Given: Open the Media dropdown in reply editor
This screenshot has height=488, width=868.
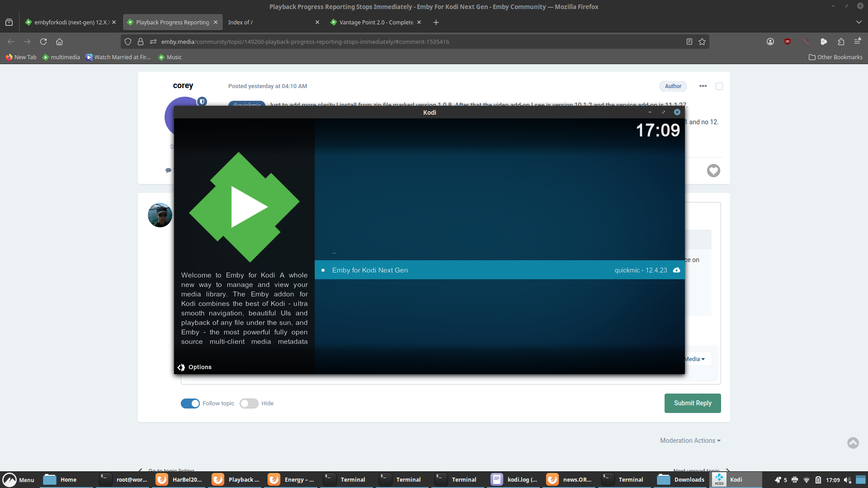Looking at the screenshot, I should pyautogui.click(x=695, y=359).
